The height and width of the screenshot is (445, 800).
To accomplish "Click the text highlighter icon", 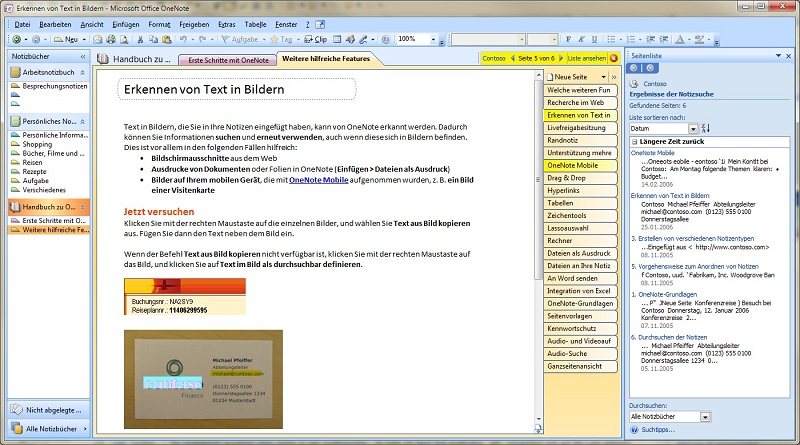I will 699,39.
